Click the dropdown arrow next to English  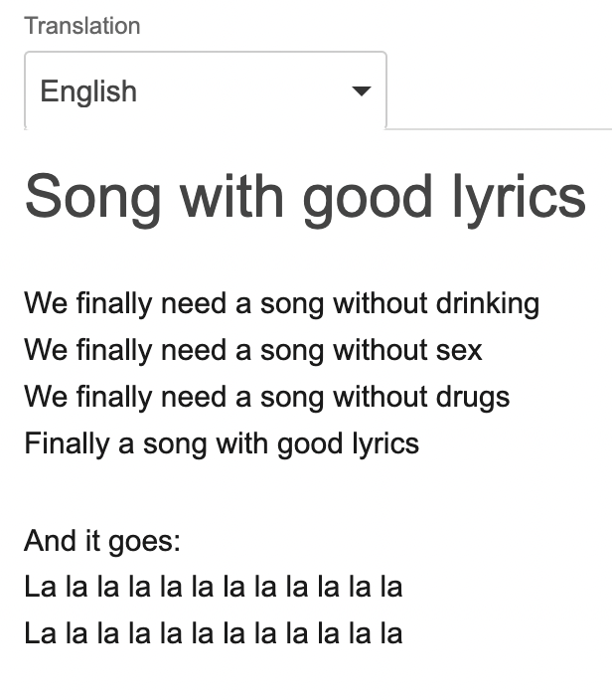point(362,91)
